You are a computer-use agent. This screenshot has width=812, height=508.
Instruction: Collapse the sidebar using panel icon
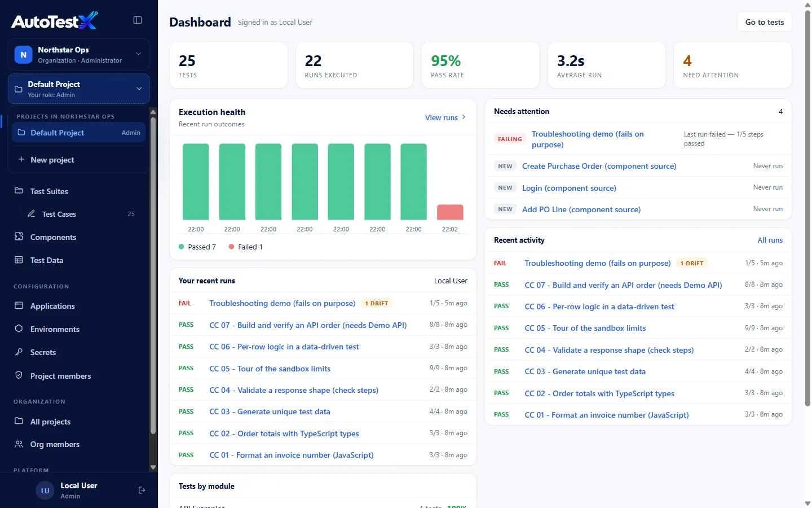(138, 20)
